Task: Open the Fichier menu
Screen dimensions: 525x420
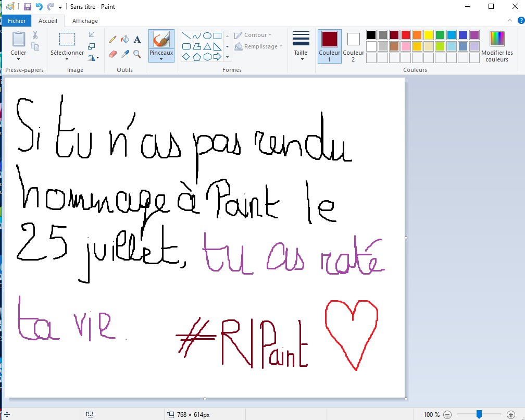Action: tap(17, 21)
